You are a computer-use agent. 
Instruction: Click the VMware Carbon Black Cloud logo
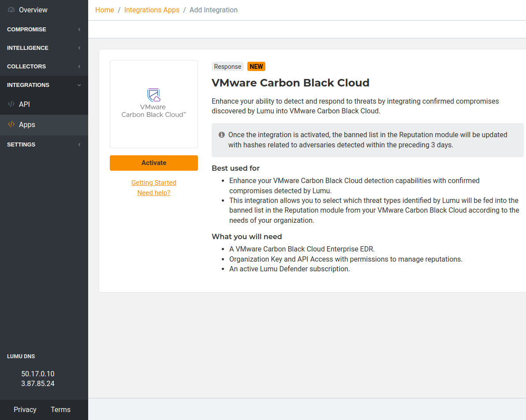153,104
